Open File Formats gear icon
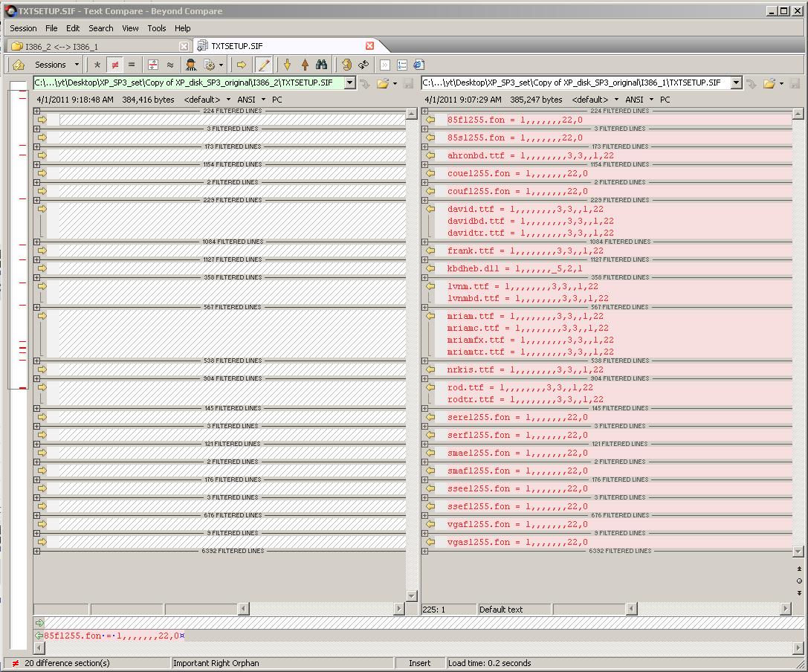This screenshot has height=672, width=808. (x=209, y=65)
